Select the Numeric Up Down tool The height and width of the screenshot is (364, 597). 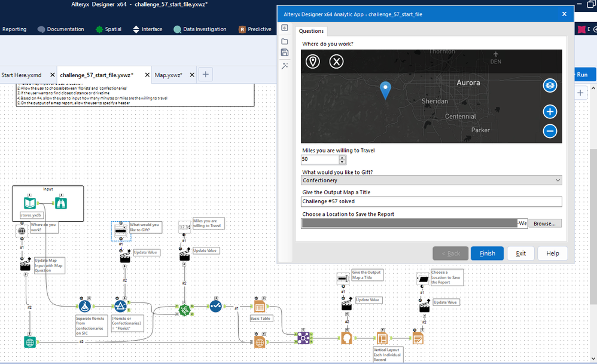[184, 227]
